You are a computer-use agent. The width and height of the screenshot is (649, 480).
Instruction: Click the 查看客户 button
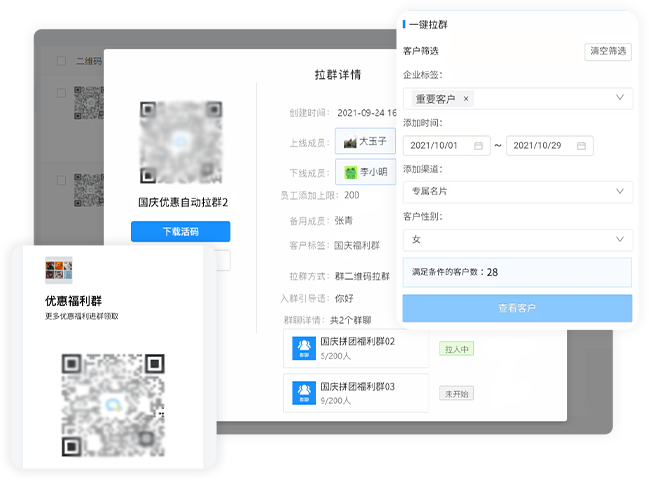(517, 308)
